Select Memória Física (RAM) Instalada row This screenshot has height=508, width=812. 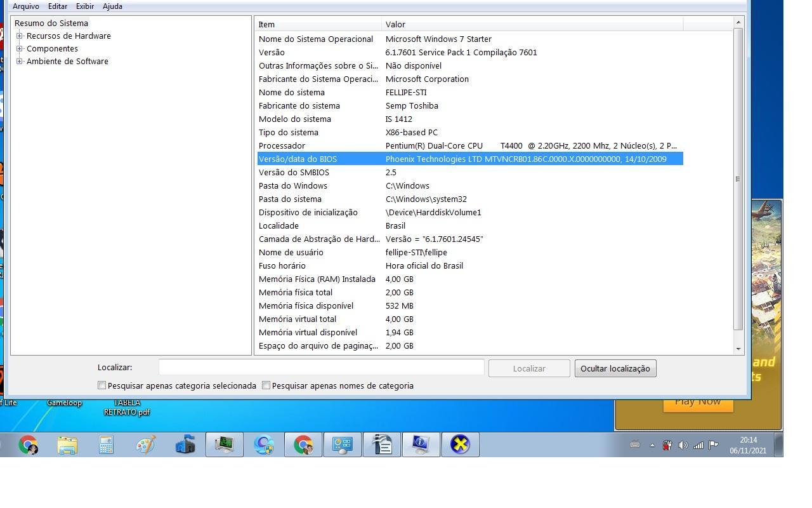pos(470,279)
